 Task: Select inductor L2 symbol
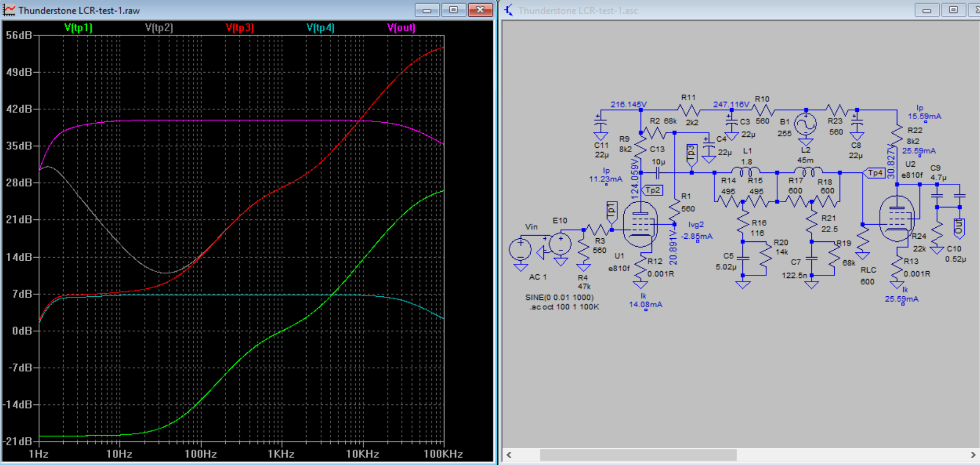coord(808,171)
